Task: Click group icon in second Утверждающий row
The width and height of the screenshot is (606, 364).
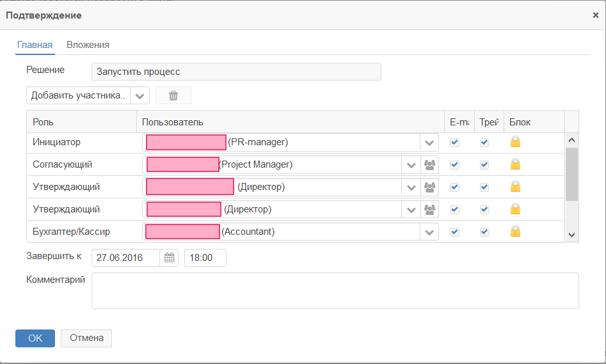Action: click(429, 209)
